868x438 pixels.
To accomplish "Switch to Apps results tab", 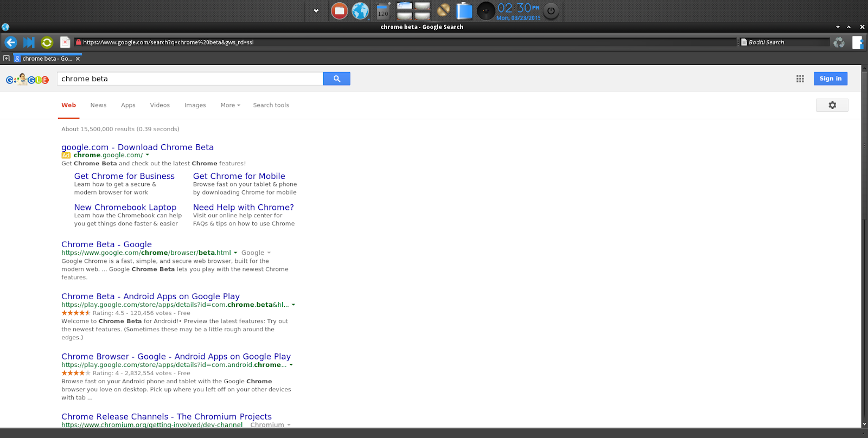I will tap(128, 105).
